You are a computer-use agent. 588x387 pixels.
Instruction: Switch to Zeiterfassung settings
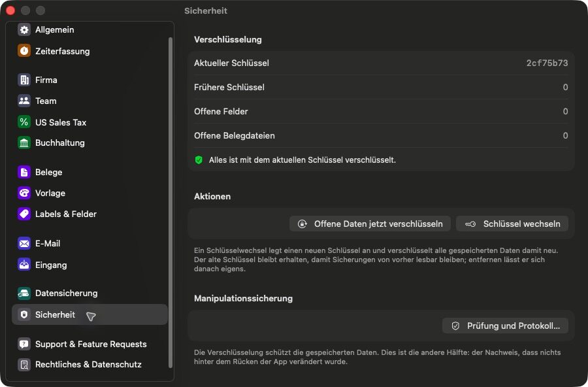pyautogui.click(x=90, y=51)
